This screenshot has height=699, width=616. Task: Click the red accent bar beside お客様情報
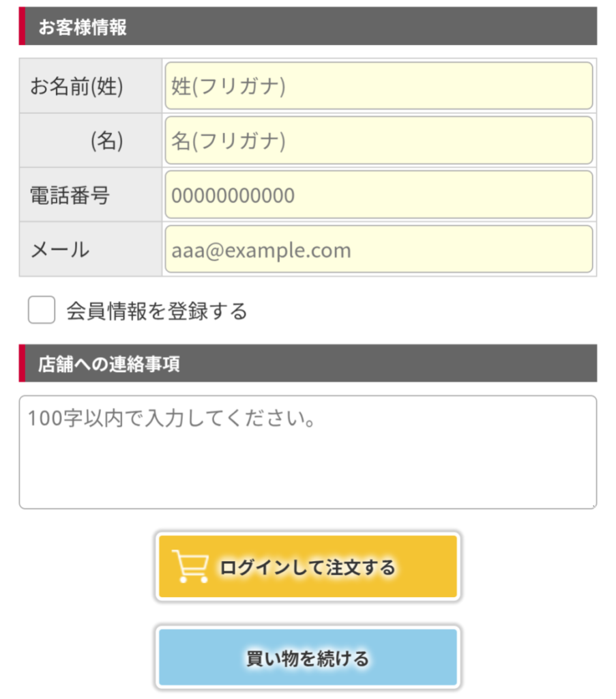click(22, 26)
